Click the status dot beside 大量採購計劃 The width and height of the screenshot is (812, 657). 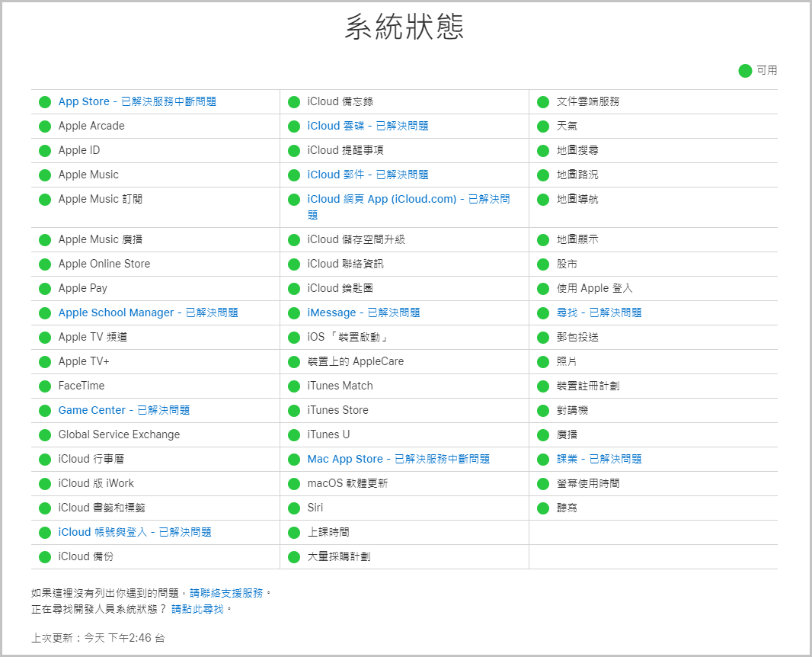294,557
